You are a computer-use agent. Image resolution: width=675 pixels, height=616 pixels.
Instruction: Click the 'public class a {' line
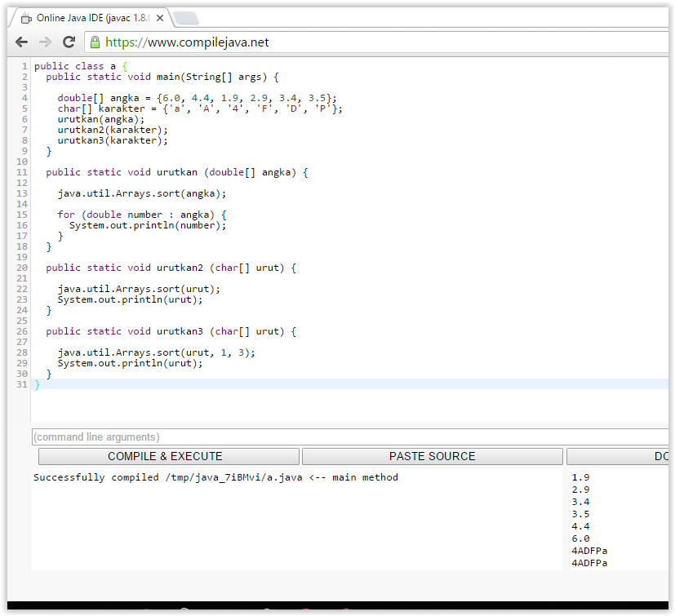81,66
